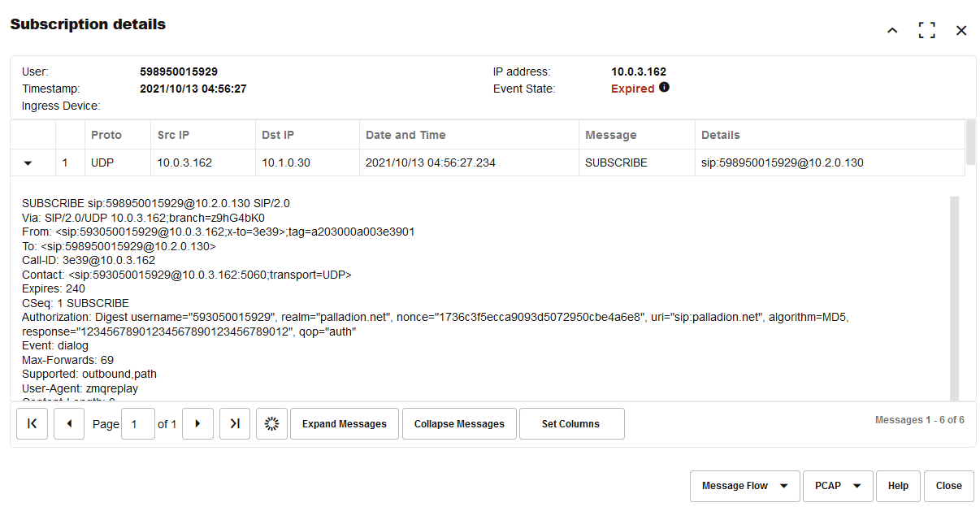Open Set Columns options
The height and width of the screenshot is (507, 980).
571,423
